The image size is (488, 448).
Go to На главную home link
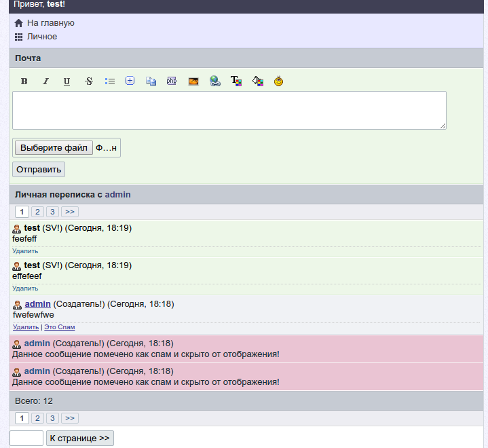pyautogui.click(x=50, y=23)
